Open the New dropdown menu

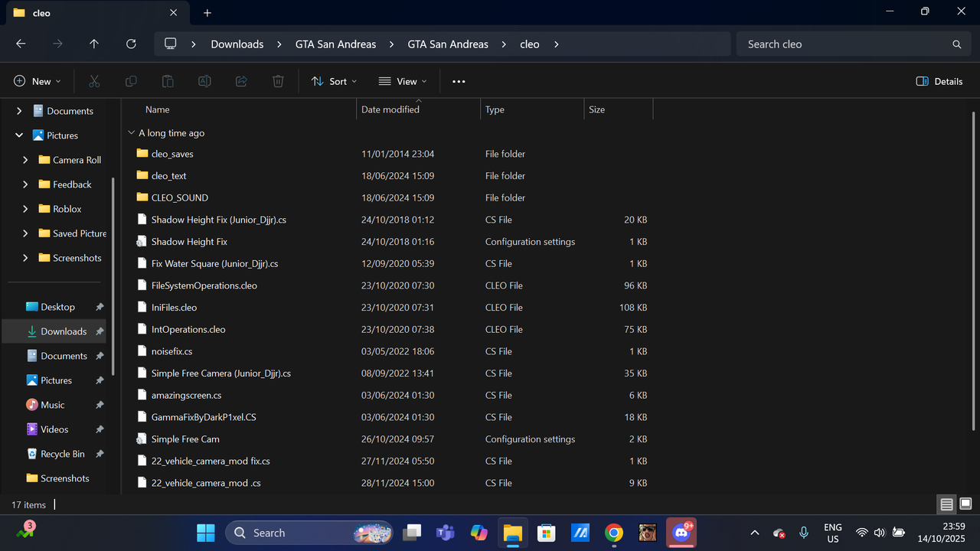(37, 81)
